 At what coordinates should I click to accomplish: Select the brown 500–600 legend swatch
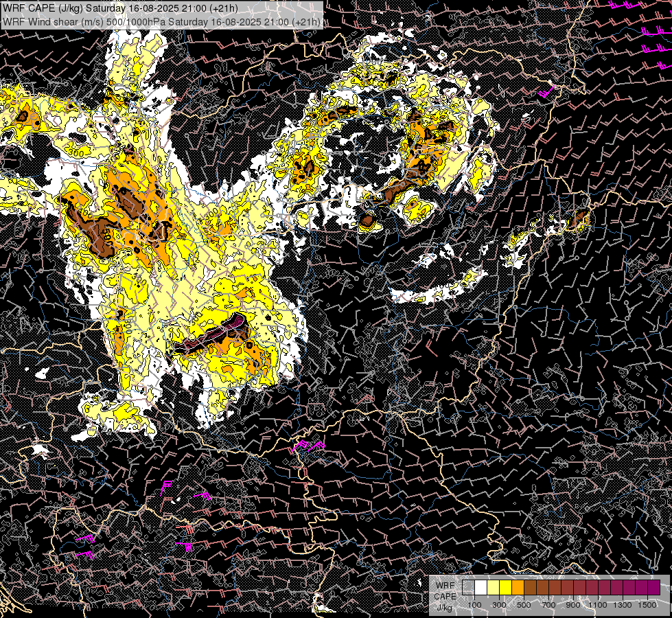coord(530,587)
